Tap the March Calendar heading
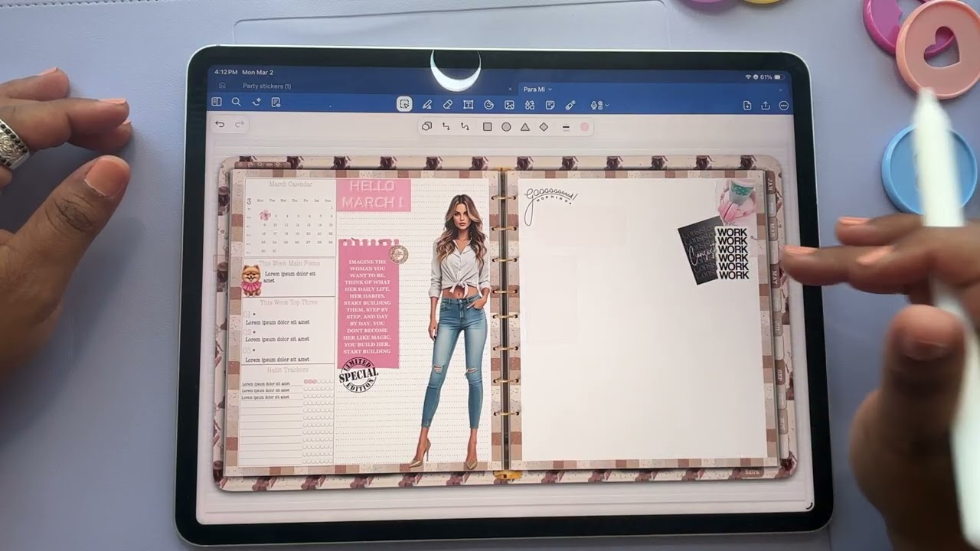The height and width of the screenshot is (551, 980). click(x=290, y=184)
